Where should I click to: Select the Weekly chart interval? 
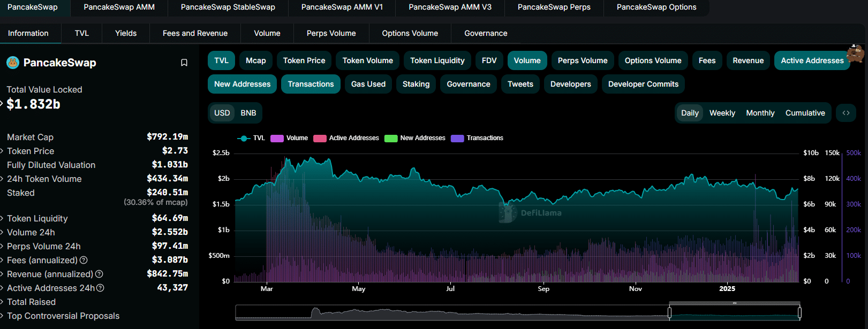pyautogui.click(x=722, y=113)
